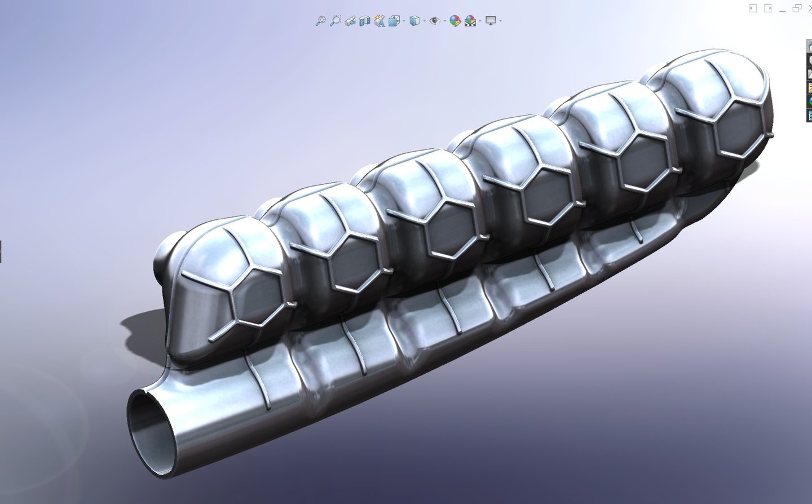
Task: Restore down the document window
Action: click(797, 8)
